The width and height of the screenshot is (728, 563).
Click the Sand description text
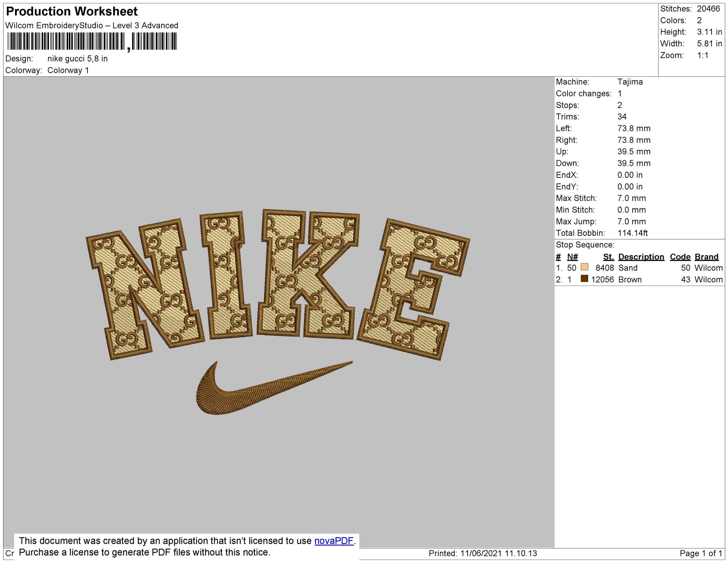628,268
